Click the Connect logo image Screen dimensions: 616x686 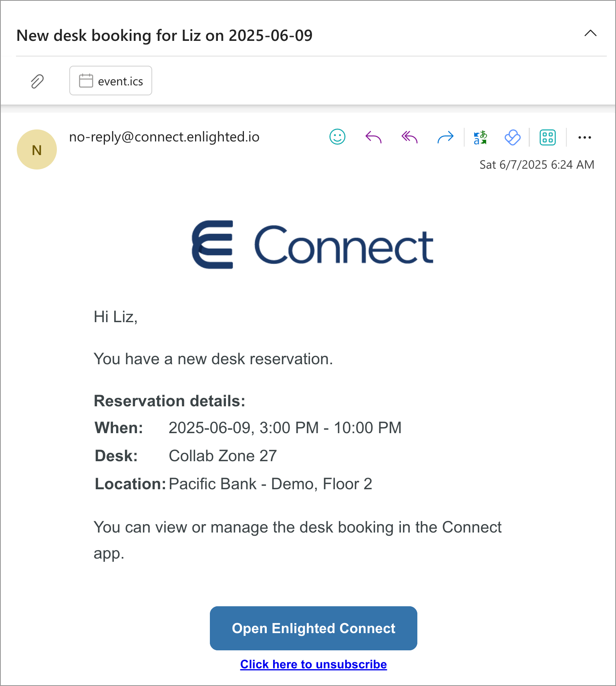[x=312, y=244]
